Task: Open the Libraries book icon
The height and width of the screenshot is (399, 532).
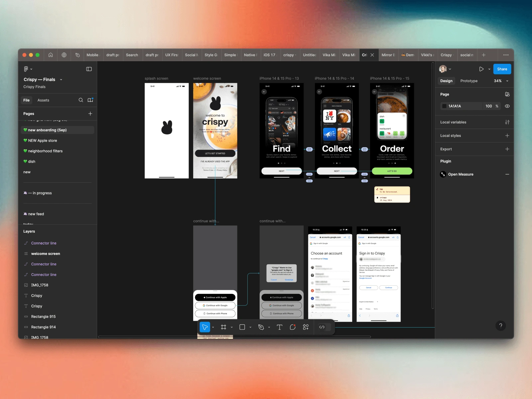Action: tap(90, 100)
